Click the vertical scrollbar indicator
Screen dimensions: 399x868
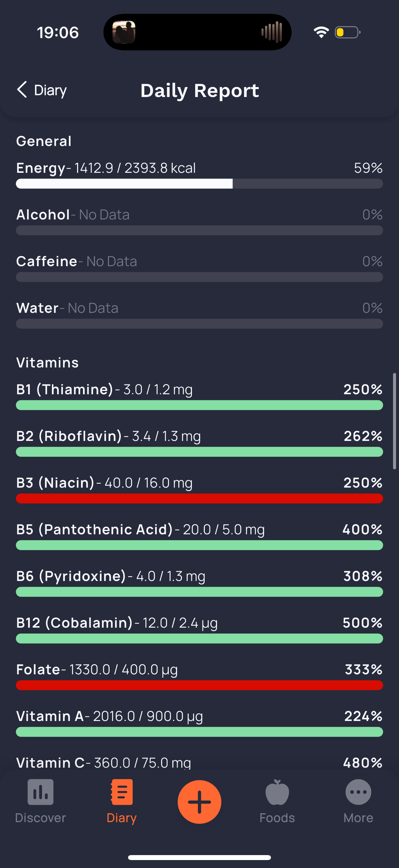[394, 421]
